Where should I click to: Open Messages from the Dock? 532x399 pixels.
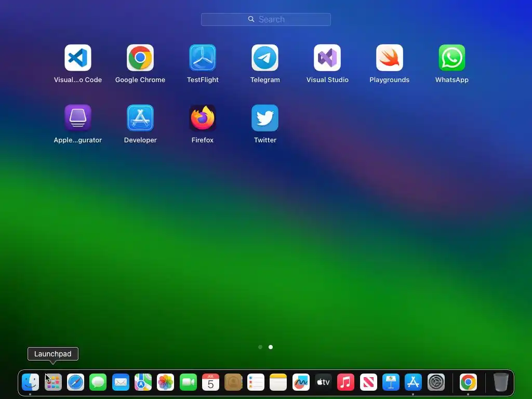point(98,382)
